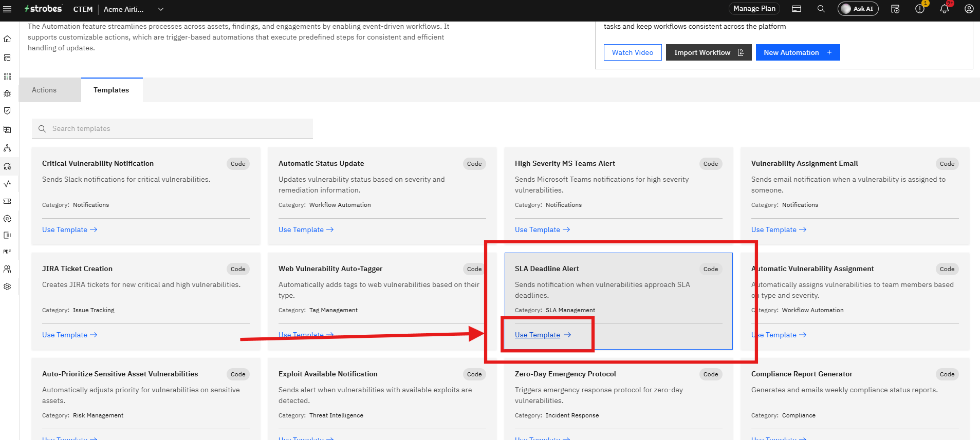The height and width of the screenshot is (440, 980).
Task: Open the circular scan icon in sidebar
Action: (x=7, y=219)
